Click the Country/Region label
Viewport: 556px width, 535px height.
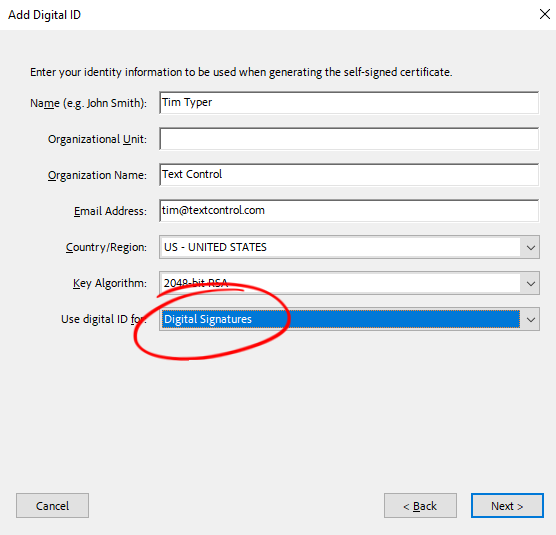(x=106, y=247)
